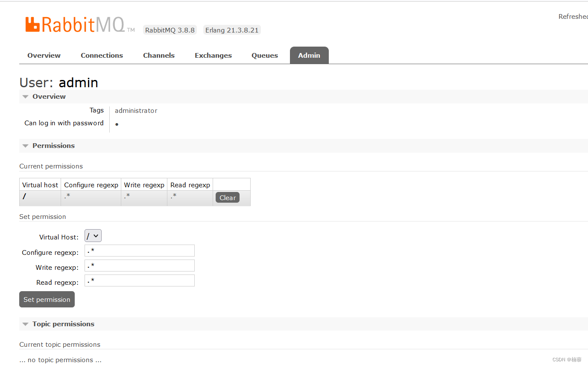Viewport: 588px width, 366px height.
Task: Click the 'User: admin' heading
Action: tap(59, 82)
